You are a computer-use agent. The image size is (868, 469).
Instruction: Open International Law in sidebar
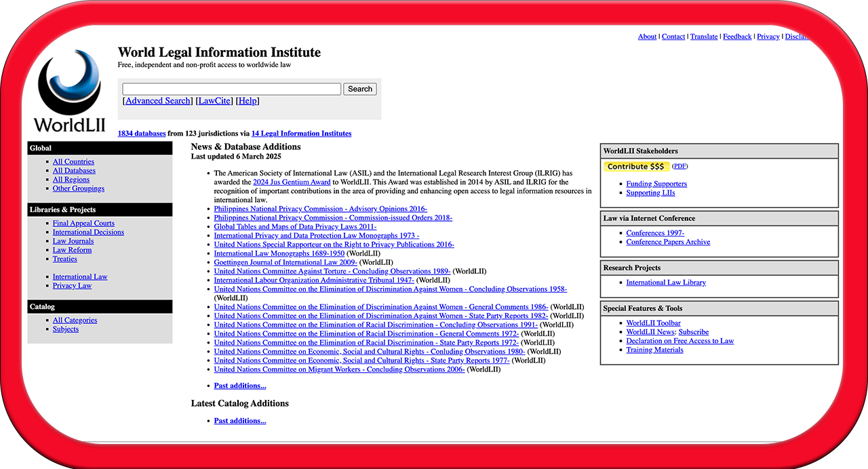80,277
